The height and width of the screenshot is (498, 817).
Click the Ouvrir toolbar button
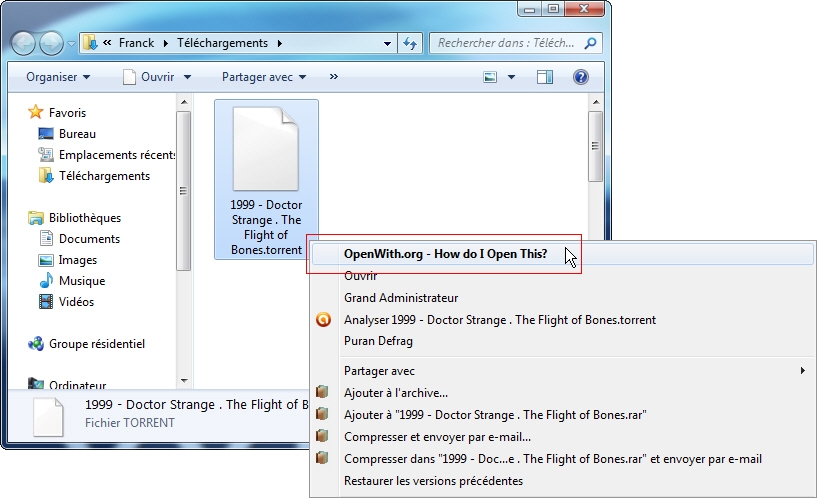(149, 77)
